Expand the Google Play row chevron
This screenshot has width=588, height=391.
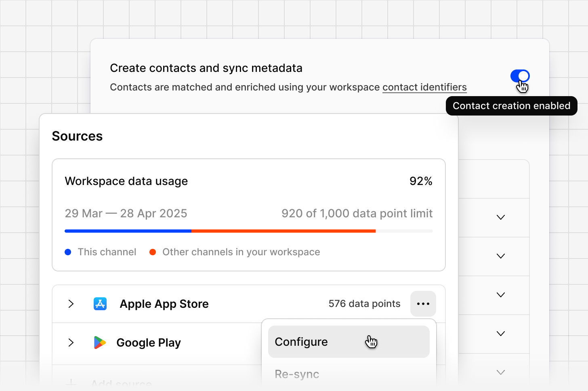[x=71, y=343]
